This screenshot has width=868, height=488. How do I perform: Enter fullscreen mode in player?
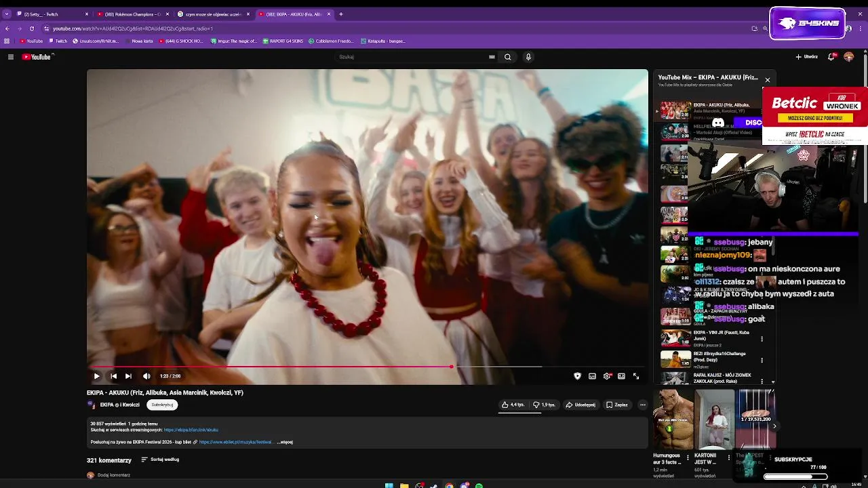636,376
